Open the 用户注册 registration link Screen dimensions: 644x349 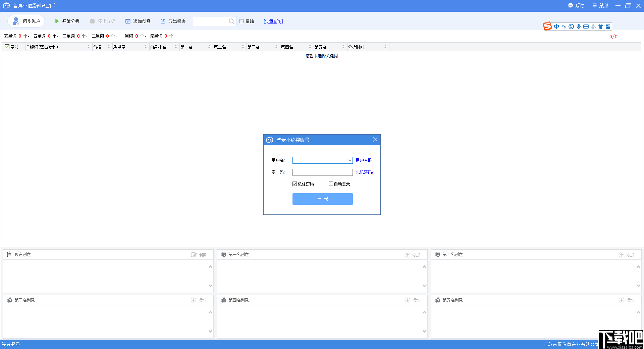click(364, 160)
